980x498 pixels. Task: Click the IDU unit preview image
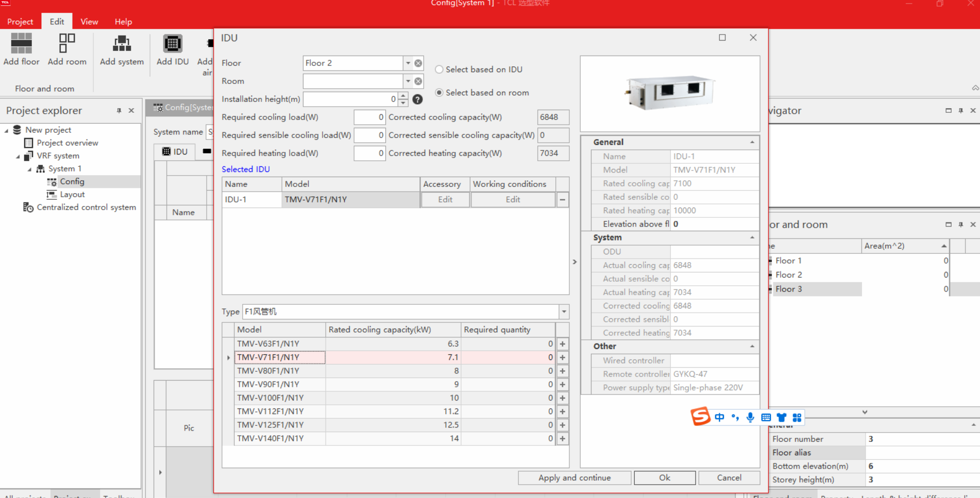point(670,93)
